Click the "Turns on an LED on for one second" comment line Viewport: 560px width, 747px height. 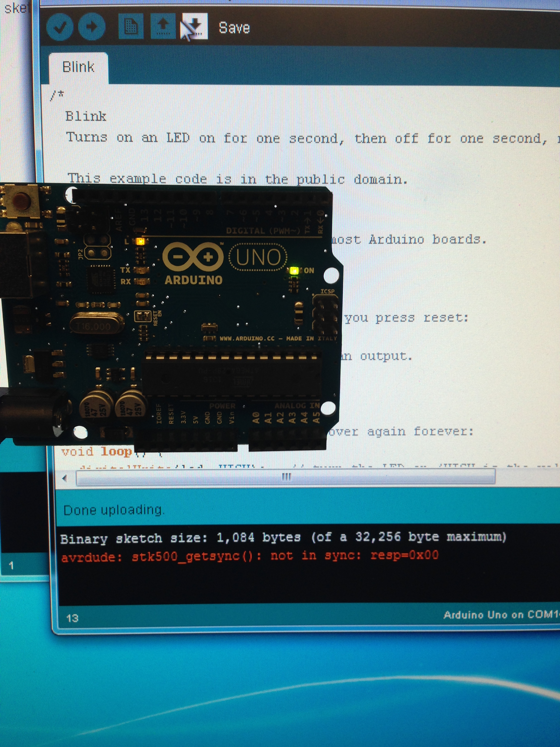[x=312, y=138]
